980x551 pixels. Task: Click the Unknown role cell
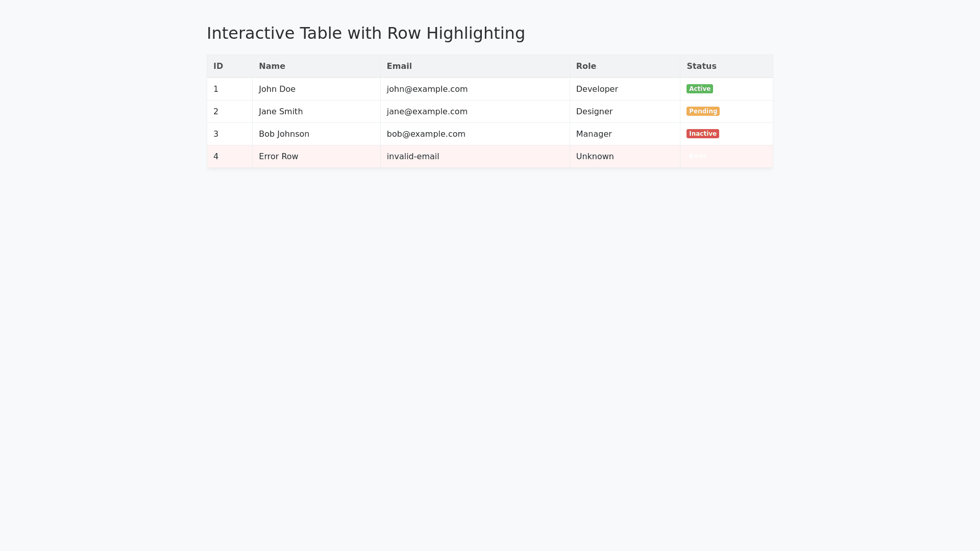(x=595, y=157)
